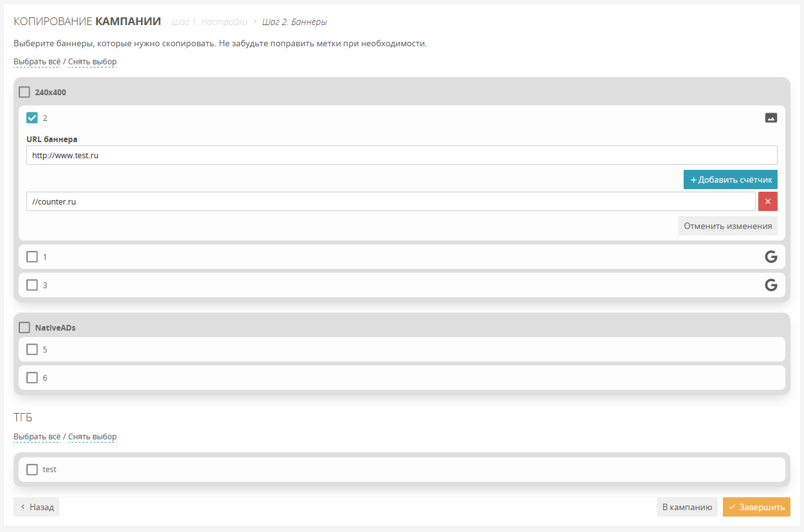This screenshot has width=804, height=532.
Task: Select the NativeADs group checkbox
Action: pos(24,327)
